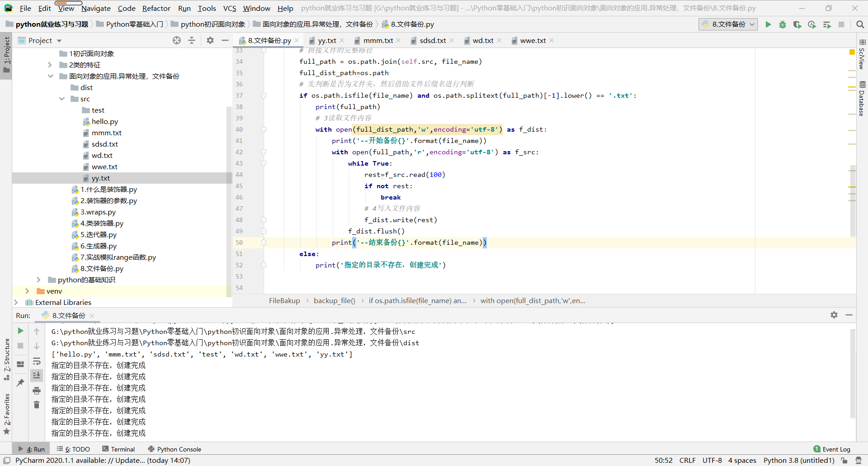Screen dimensions: 868x466
Task: Open the Refactor menu
Action: 156,8
